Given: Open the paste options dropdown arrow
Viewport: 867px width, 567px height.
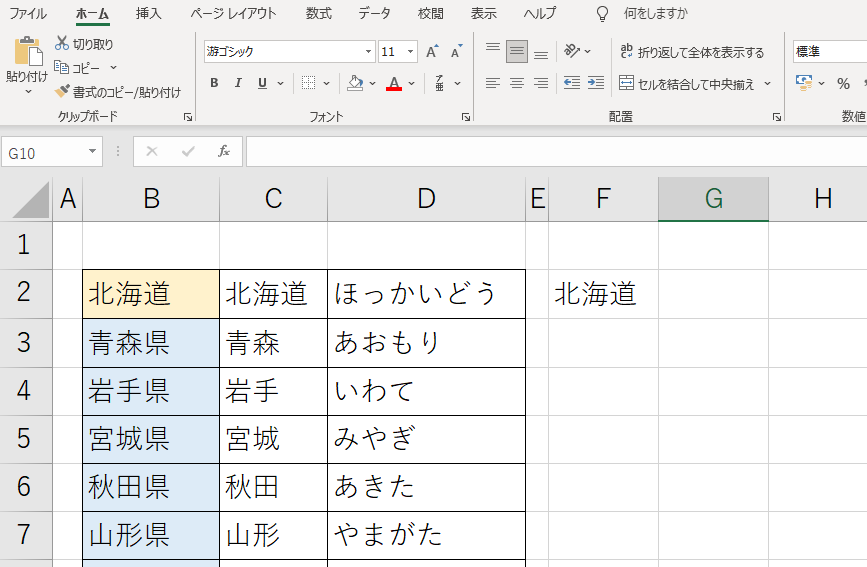Looking at the screenshot, I should [x=28, y=92].
